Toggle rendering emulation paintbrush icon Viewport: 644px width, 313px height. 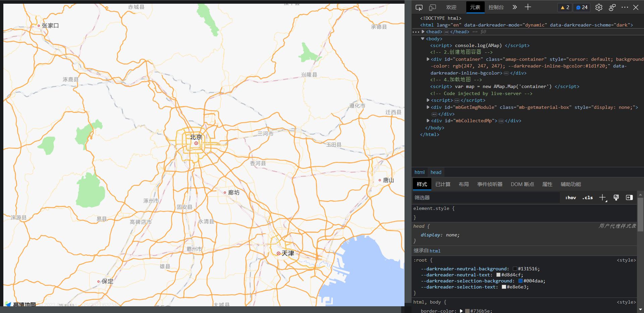click(x=616, y=197)
